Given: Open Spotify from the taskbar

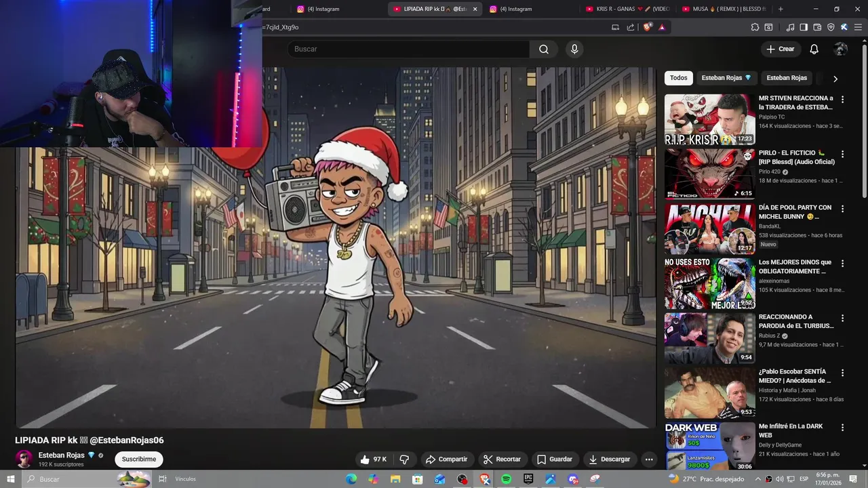Looking at the screenshot, I should click(x=506, y=479).
